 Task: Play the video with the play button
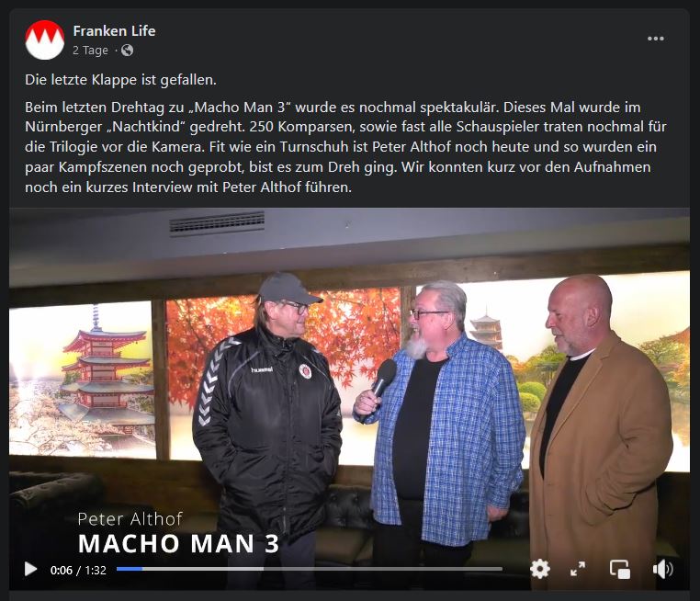[30, 570]
